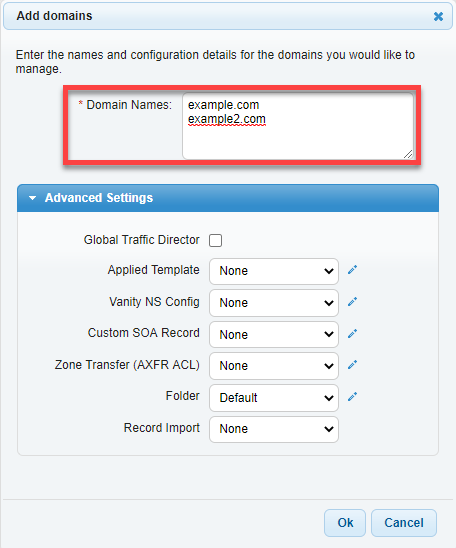
Task: Open the Vanity NS Config dropdown
Action: pyautogui.click(x=274, y=303)
